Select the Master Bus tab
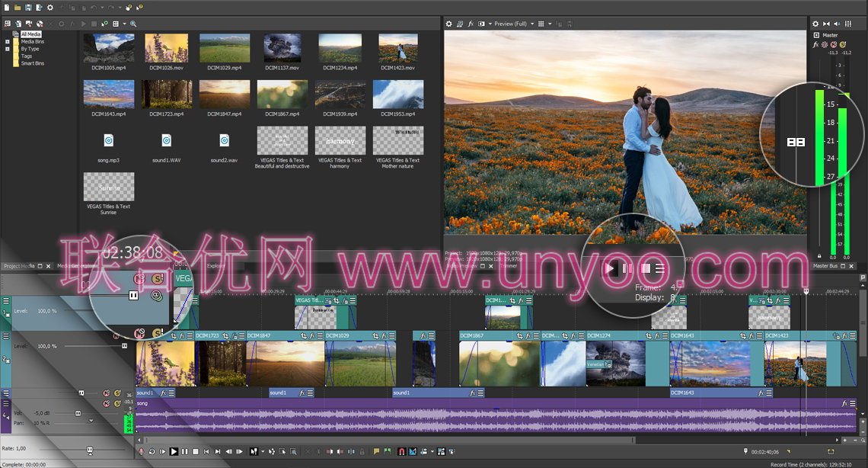This screenshot has height=468, width=868. click(x=825, y=266)
